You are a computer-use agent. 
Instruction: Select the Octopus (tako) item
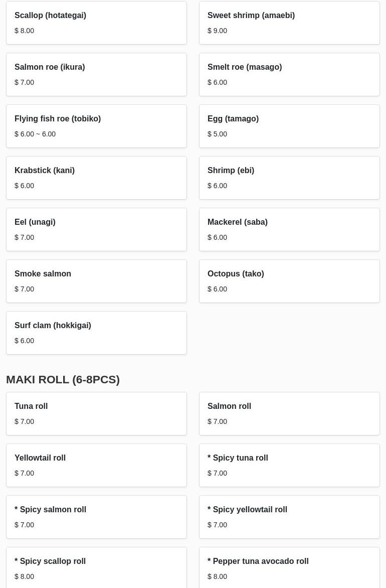tap(289, 281)
